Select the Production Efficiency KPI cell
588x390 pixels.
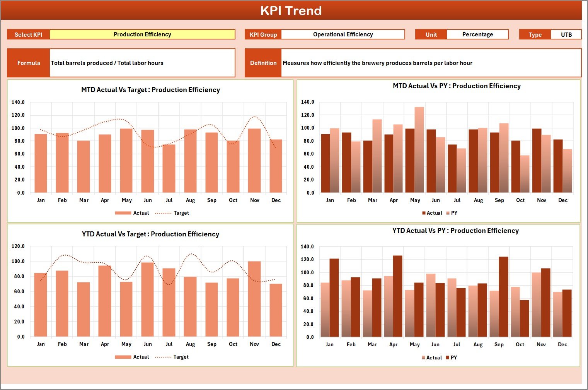click(142, 34)
